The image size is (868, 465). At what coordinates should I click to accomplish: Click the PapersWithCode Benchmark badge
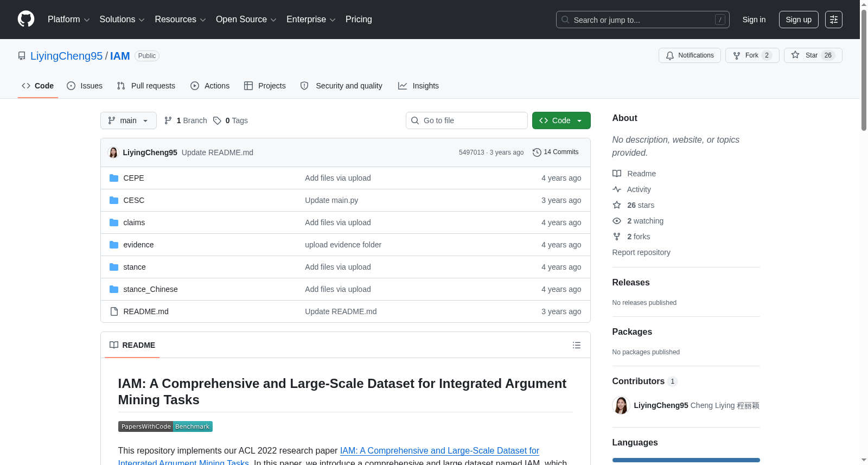coord(165,426)
